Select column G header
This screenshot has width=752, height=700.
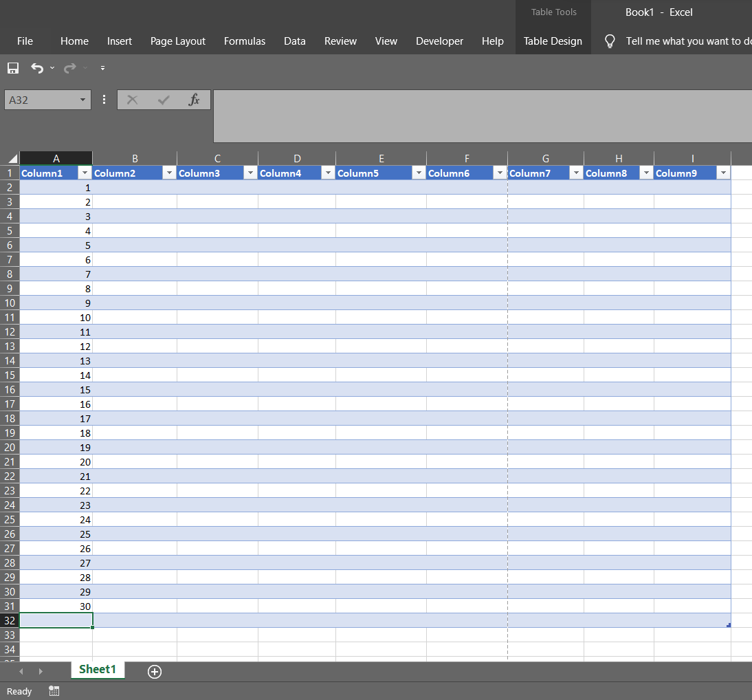click(545, 158)
